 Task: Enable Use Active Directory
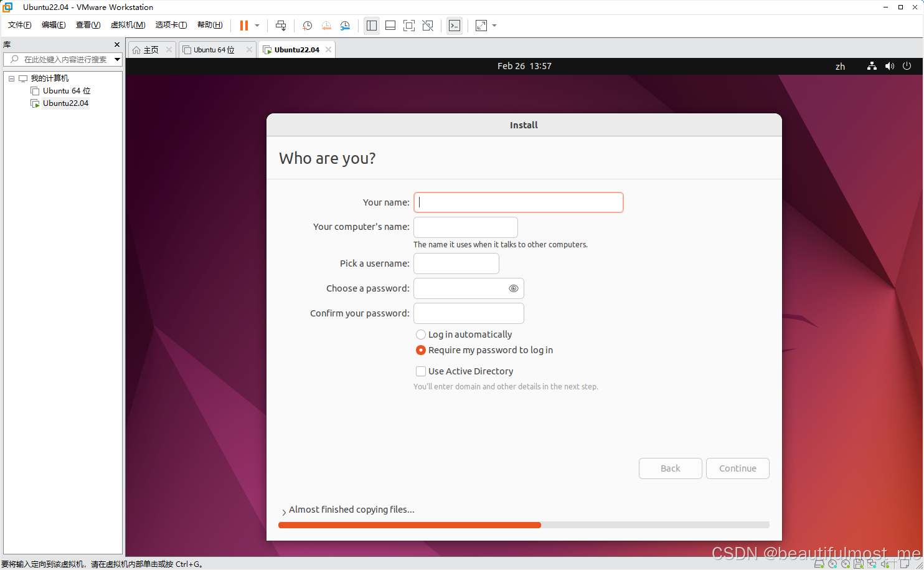421,371
